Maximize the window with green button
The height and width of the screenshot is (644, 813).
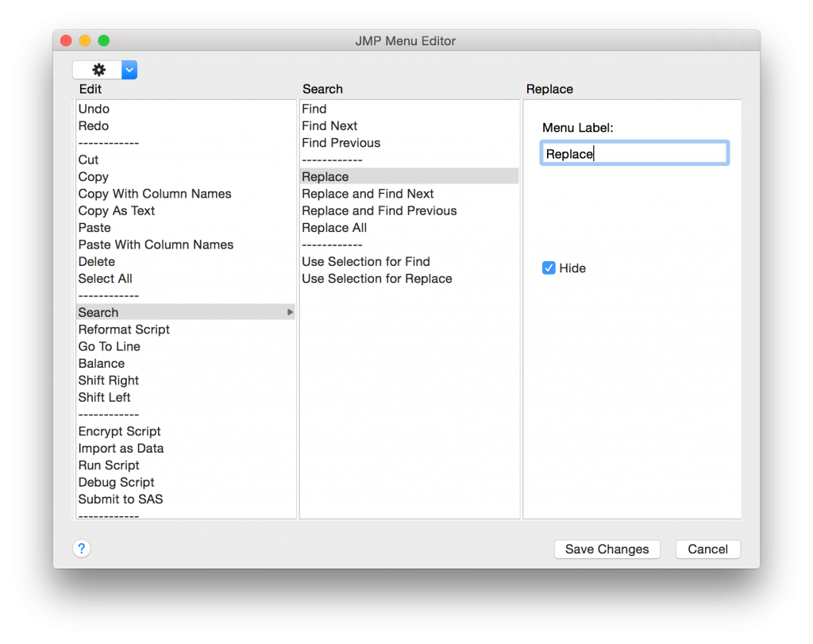pyautogui.click(x=104, y=40)
